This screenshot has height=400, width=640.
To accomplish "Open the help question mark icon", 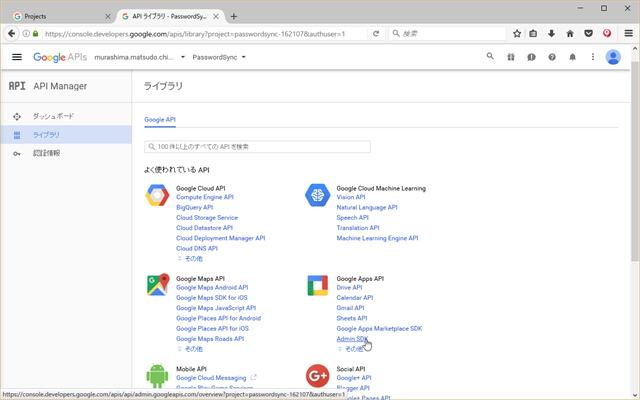I will point(552,57).
